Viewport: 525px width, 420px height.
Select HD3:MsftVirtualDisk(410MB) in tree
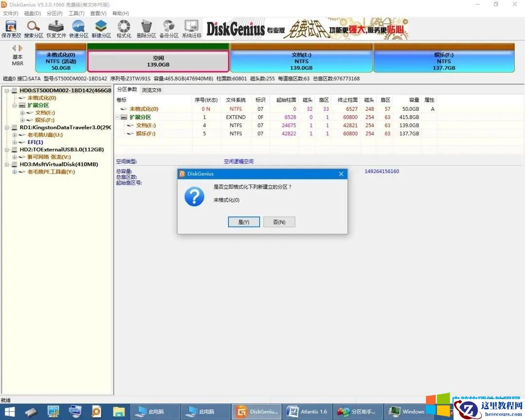[59, 164]
